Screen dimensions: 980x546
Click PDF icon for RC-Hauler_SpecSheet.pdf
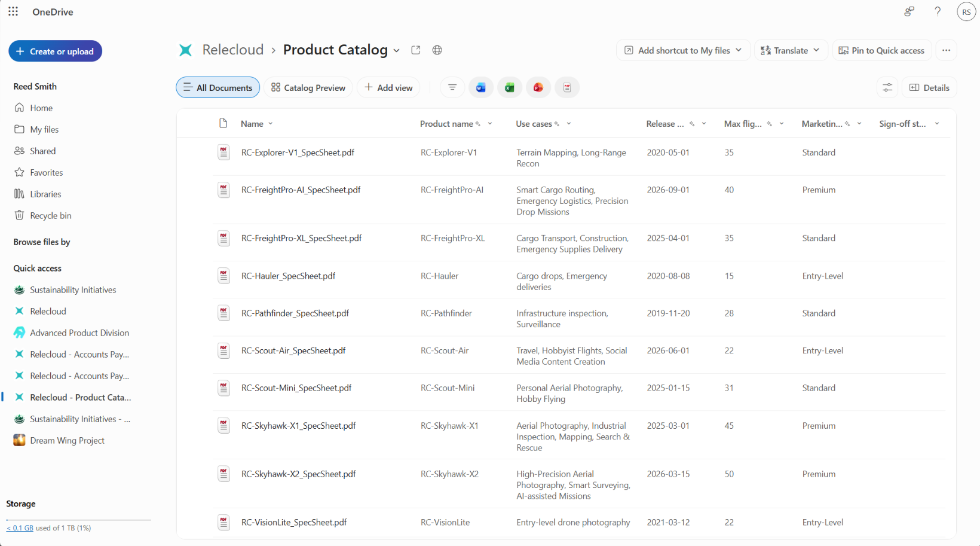pos(223,276)
